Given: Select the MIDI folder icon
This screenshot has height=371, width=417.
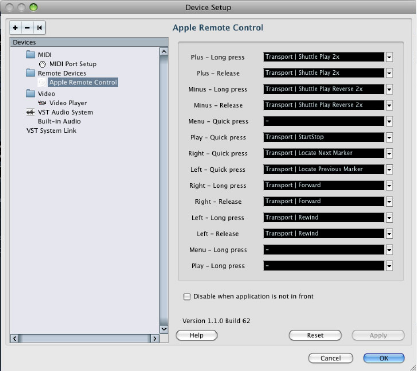Looking at the screenshot, I should coord(30,54).
